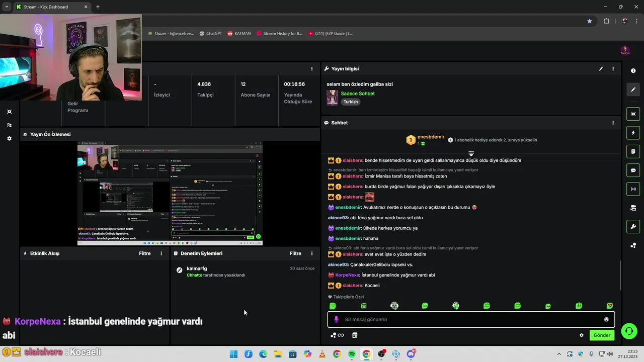The image size is (644, 362).
Task: Click the profile avatar at top right of dashboard
Action: point(625,51)
